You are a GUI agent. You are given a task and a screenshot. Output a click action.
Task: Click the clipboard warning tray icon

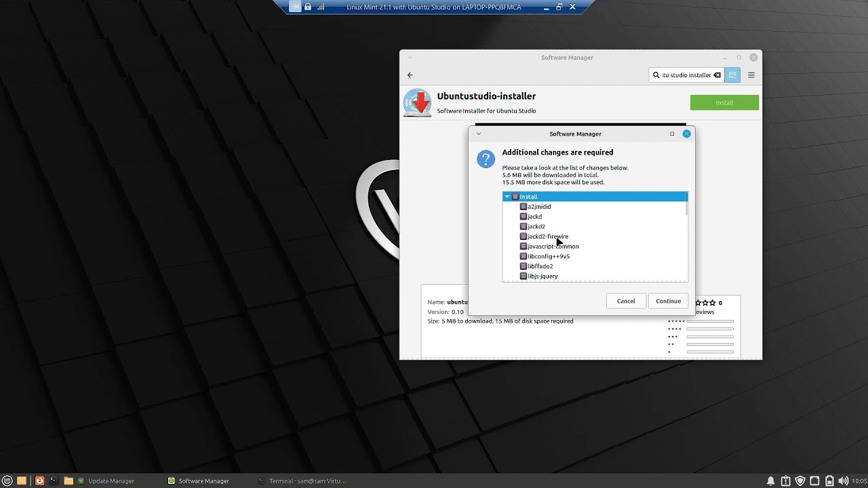click(785, 481)
